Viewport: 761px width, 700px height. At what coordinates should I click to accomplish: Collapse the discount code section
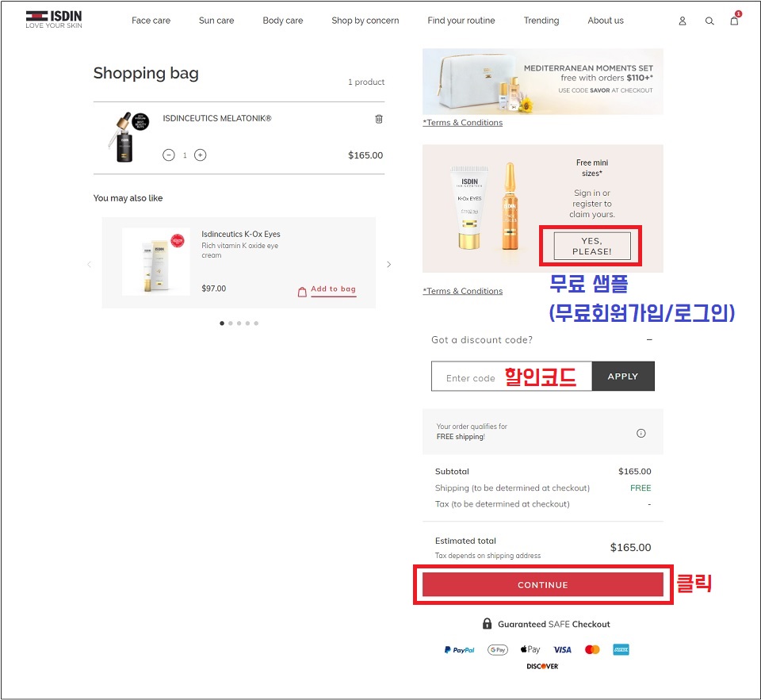point(649,340)
